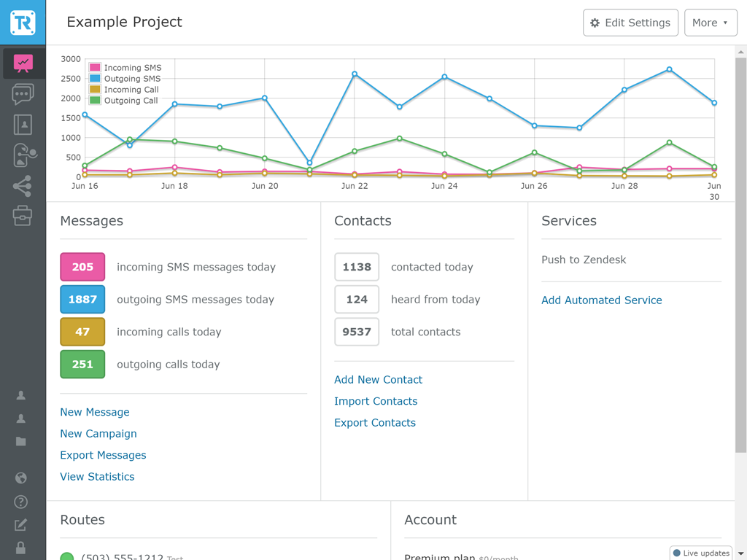The image size is (747, 560).
Task: Open the Contacts address book icon
Action: [x=23, y=125]
